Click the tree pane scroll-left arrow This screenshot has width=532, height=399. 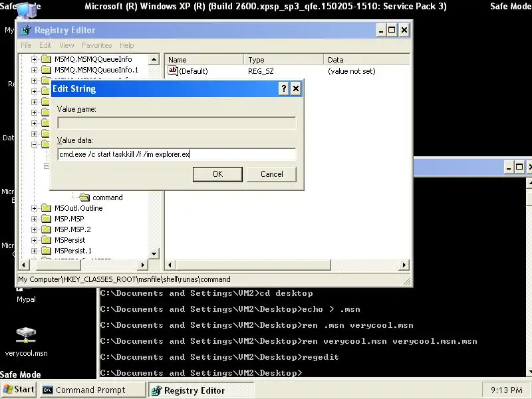coord(23,265)
